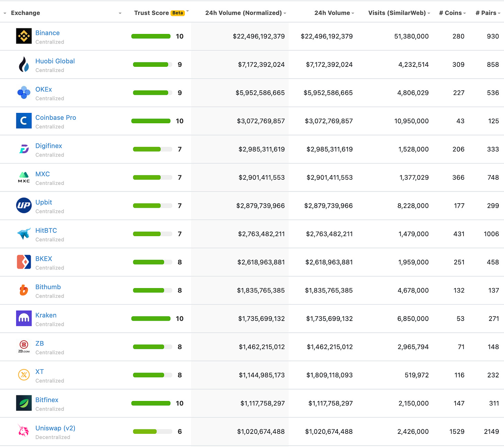
Task: Open the BKEX exchange link
Action: 44,259
